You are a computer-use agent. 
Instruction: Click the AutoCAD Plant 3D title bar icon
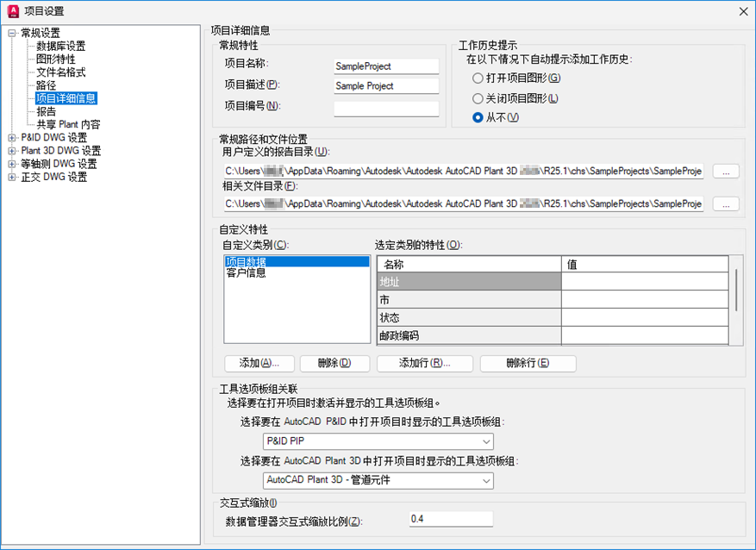[x=14, y=10]
